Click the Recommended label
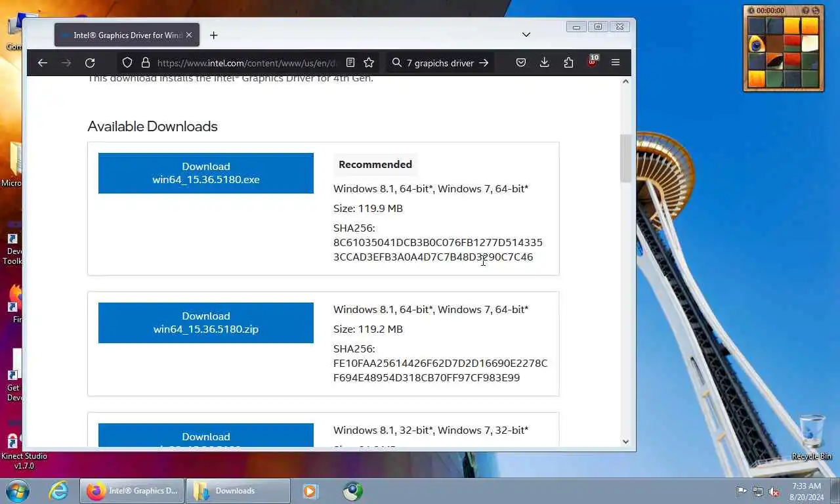Viewport: 840px width, 504px height. coord(375,165)
